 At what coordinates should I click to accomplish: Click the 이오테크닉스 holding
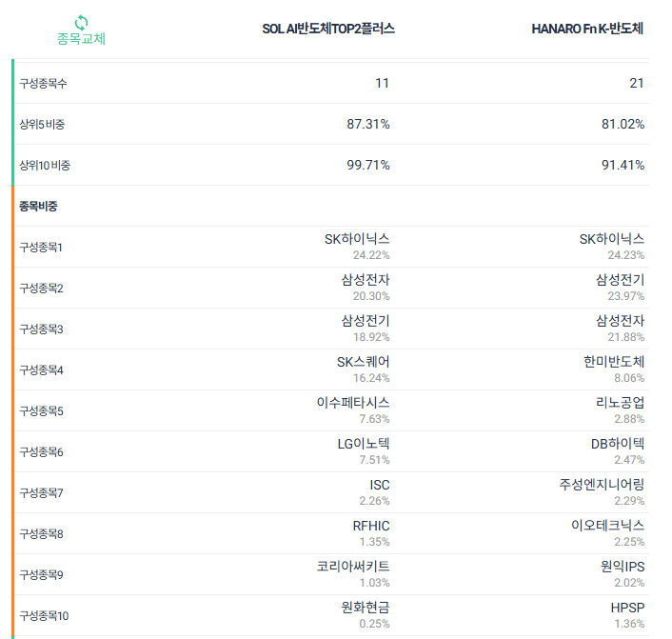click(x=607, y=526)
